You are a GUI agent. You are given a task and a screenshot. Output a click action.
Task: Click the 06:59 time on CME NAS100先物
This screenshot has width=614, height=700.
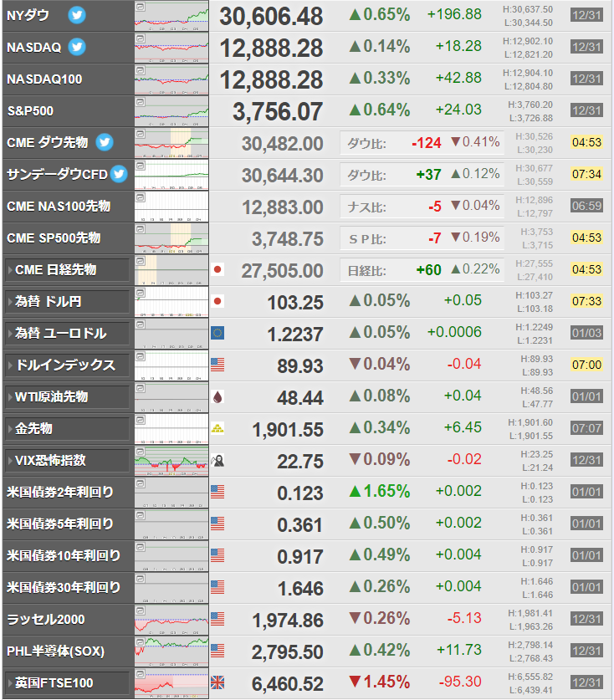(586, 206)
